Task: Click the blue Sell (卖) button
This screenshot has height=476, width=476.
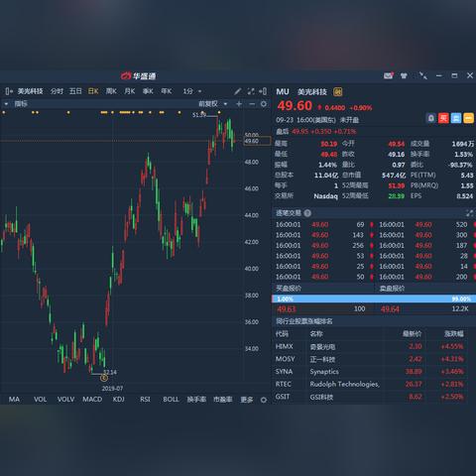Action: pyautogui.click(x=456, y=118)
